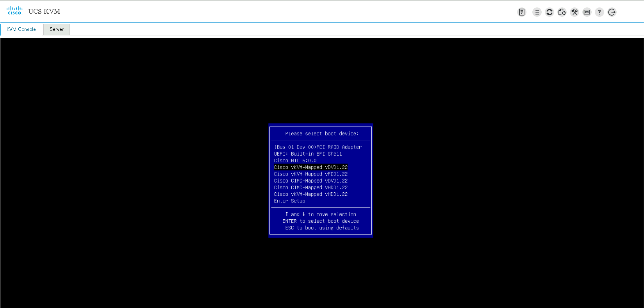Click the exit arrow logout icon
Image resolution: width=644 pixels, height=308 pixels.
[612, 12]
